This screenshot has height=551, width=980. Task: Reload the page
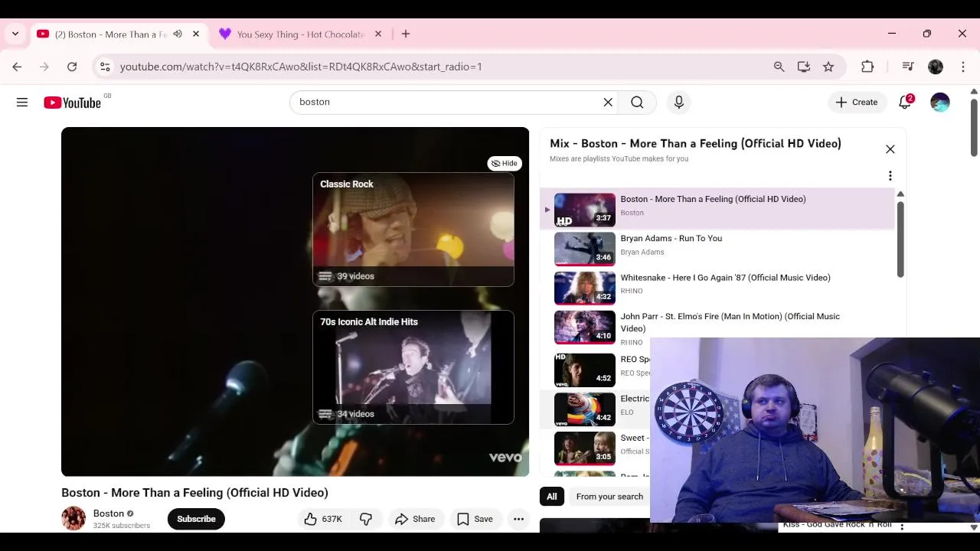pos(72,67)
